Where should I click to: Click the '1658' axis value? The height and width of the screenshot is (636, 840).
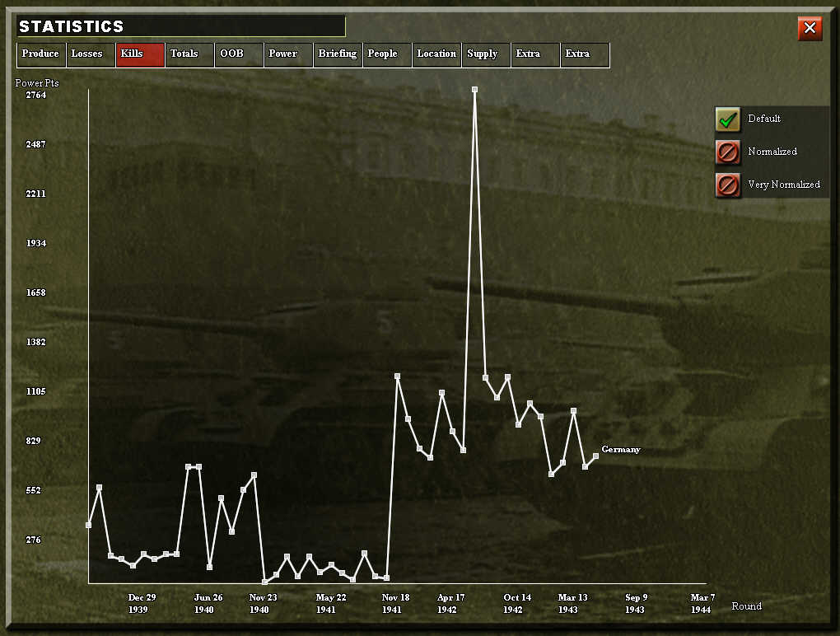tap(36, 292)
